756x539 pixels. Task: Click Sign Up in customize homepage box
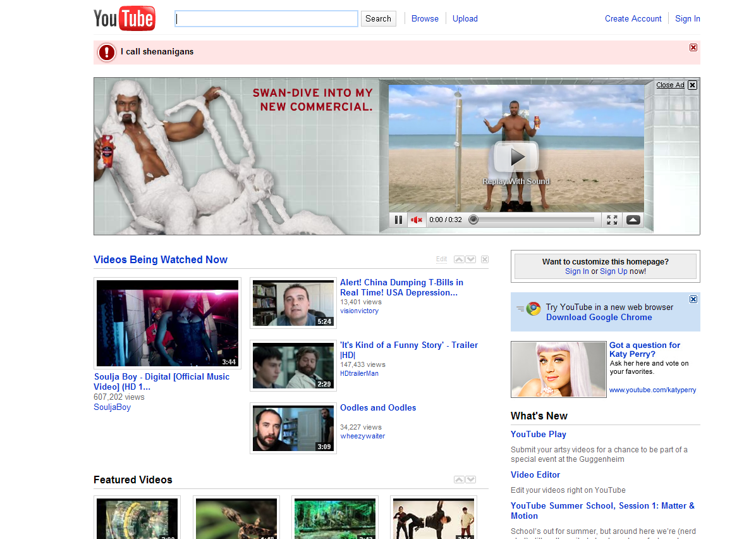click(x=613, y=271)
